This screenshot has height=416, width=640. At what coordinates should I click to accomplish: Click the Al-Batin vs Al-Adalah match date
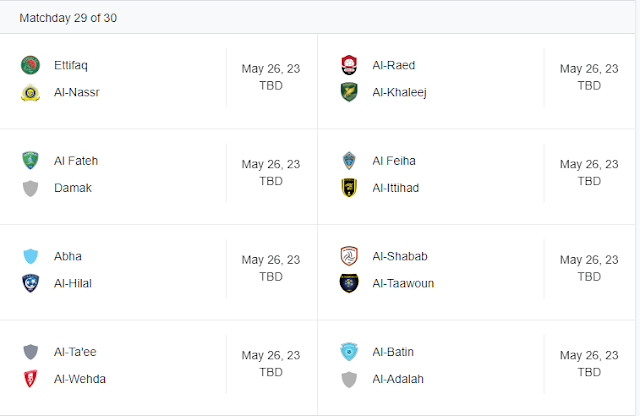(589, 355)
